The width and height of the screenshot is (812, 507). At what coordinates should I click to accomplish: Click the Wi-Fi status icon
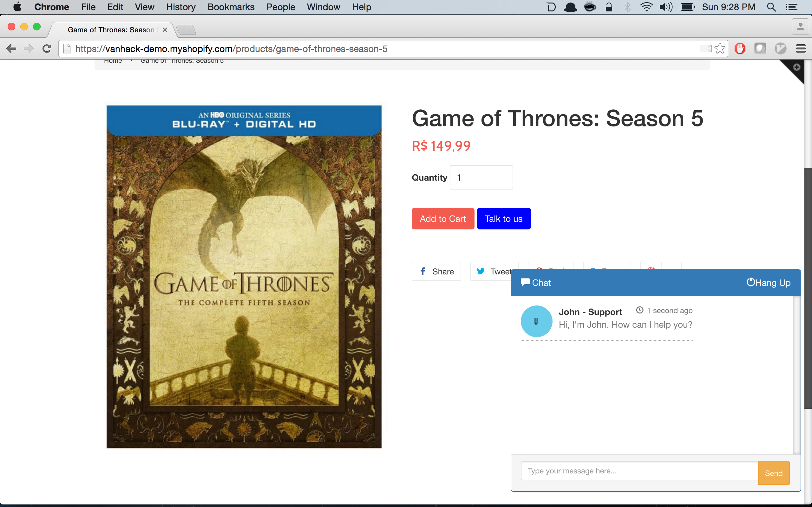(x=646, y=7)
